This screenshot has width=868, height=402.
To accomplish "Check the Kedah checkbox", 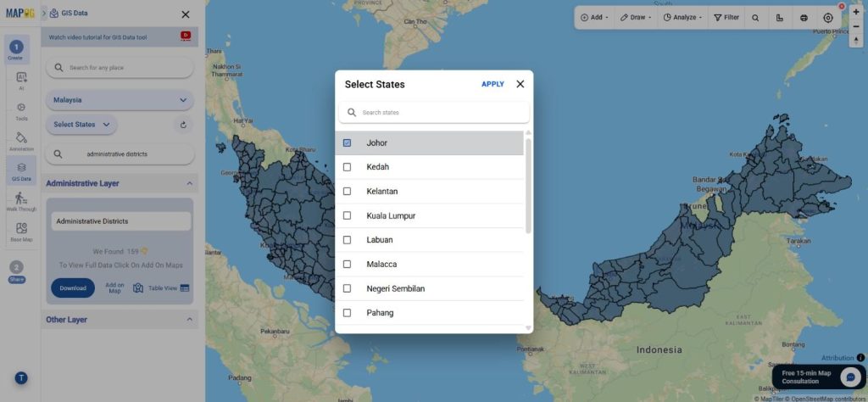I will [x=347, y=167].
